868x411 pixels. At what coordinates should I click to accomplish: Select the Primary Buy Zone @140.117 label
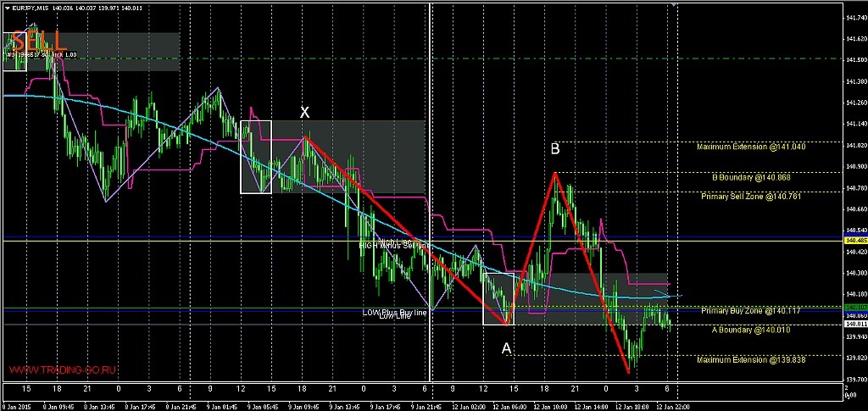(x=751, y=311)
